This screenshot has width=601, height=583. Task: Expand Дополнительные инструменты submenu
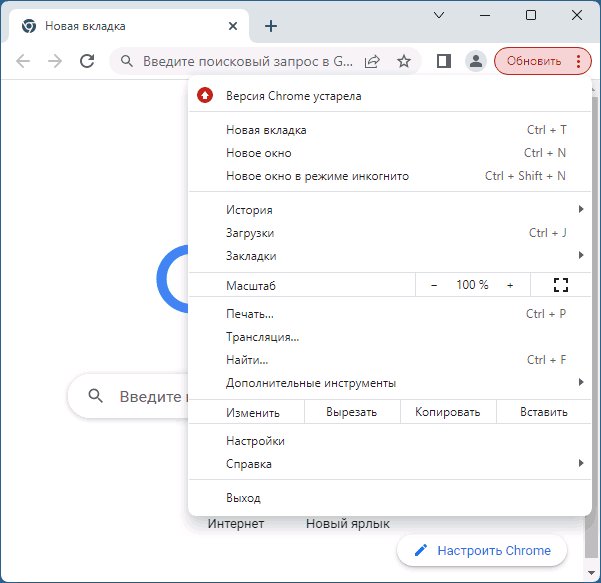point(389,383)
